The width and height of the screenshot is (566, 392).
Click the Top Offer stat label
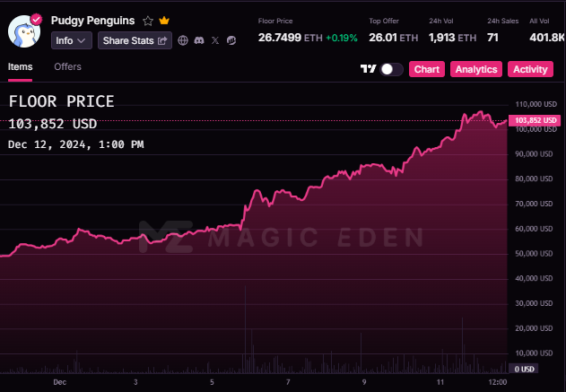coord(384,21)
